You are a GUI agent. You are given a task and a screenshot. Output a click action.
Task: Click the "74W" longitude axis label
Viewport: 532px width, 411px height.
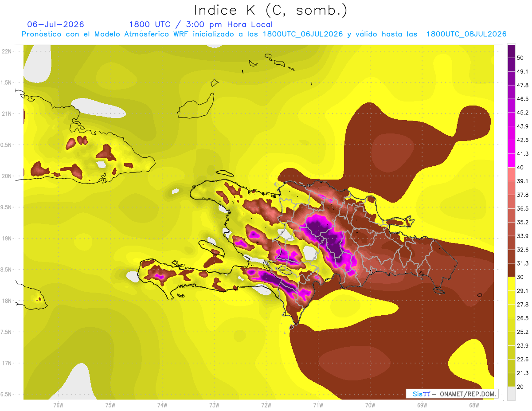pyautogui.click(x=162, y=405)
